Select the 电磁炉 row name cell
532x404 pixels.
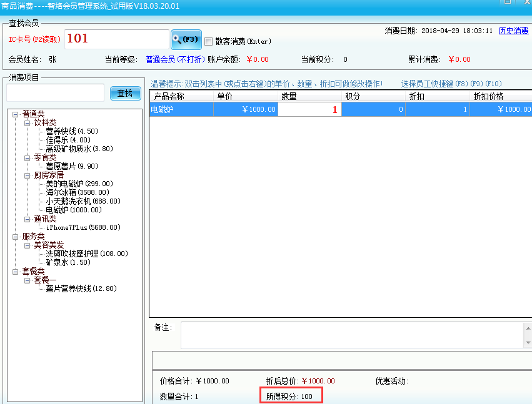tap(181, 109)
